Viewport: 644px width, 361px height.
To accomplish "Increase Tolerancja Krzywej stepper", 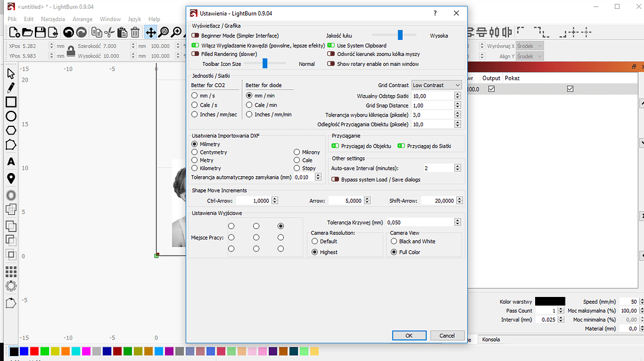I will click(x=457, y=220).
